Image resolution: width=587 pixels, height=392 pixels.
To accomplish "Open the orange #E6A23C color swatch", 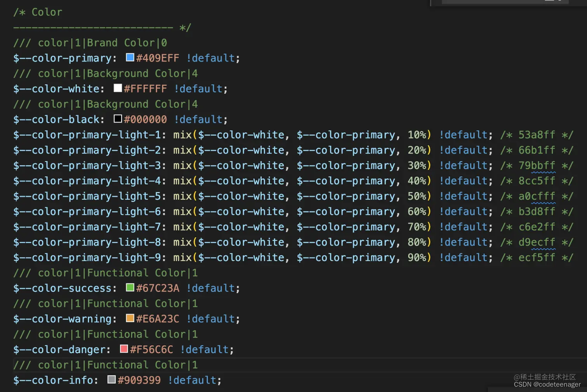I will pos(130,318).
